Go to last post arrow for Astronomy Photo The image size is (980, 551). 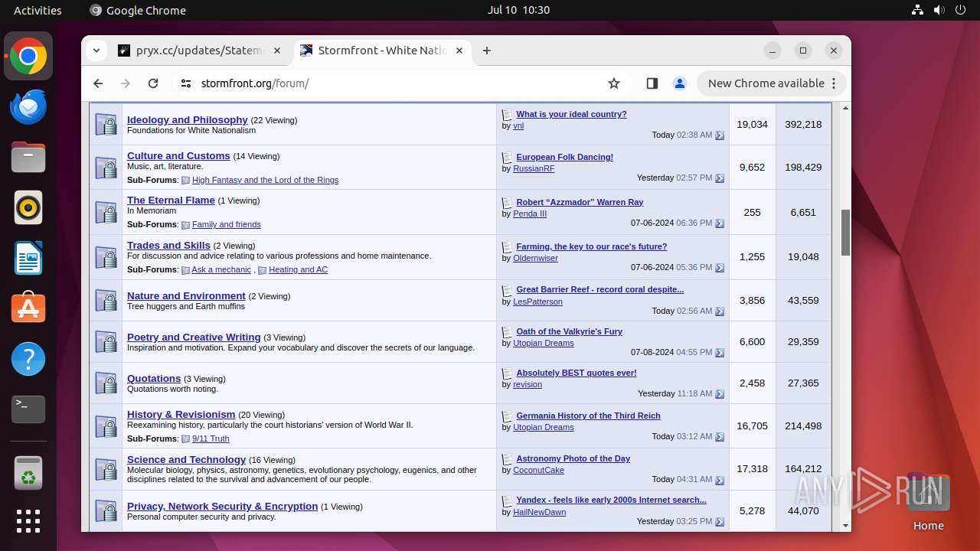point(720,480)
